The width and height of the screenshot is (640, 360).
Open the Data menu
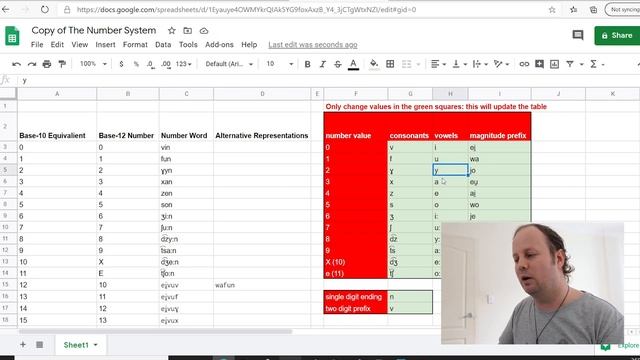click(163, 44)
